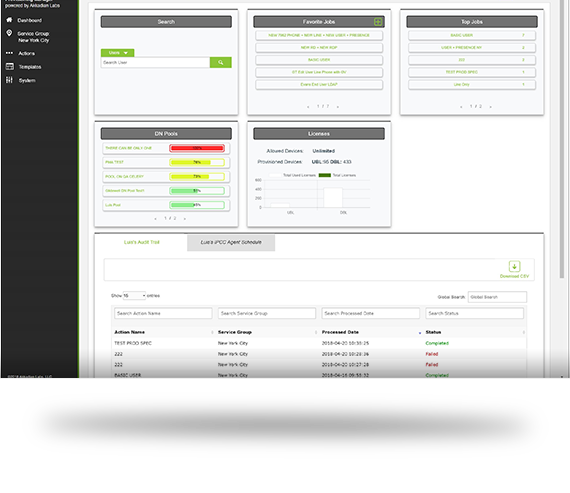570x493 pixels.
Task: Run favorite job NEW 7962 PHONE + NEW LINE
Action: tap(319, 35)
